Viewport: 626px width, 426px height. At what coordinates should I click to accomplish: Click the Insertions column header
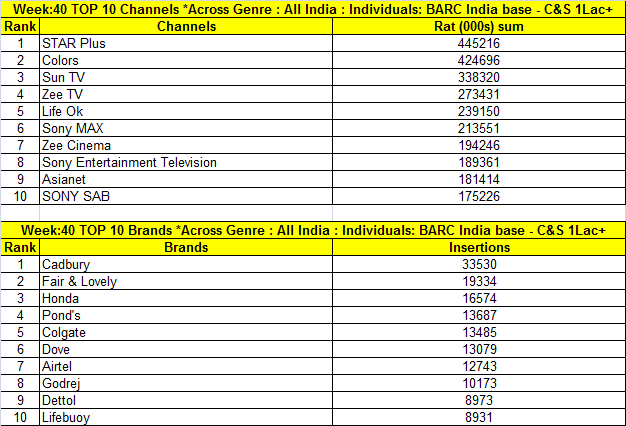coord(479,247)
